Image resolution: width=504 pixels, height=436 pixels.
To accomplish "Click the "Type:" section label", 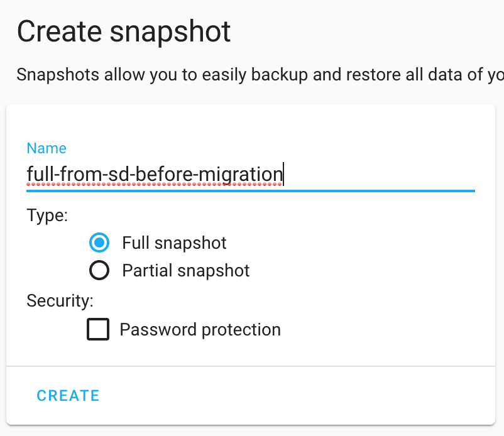I will point(47,215).
